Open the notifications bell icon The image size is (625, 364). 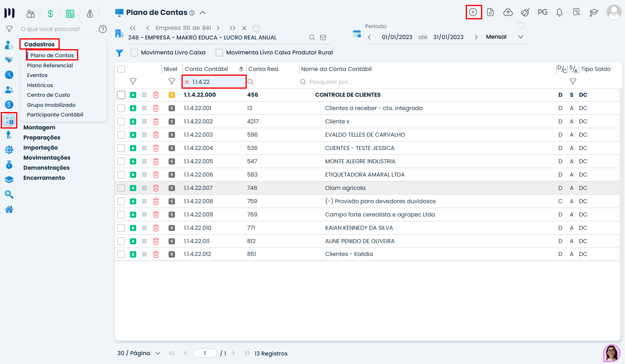click(559, 12)
